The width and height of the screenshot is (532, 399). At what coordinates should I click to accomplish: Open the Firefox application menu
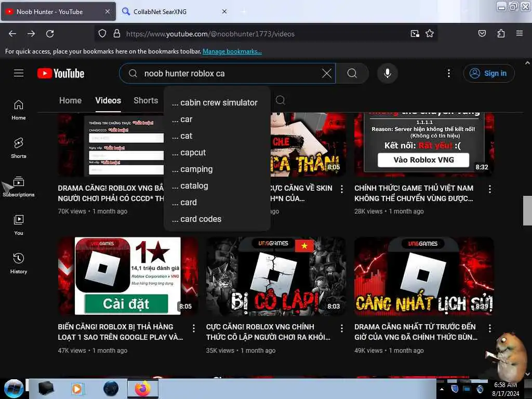click(x=519, y=34)
